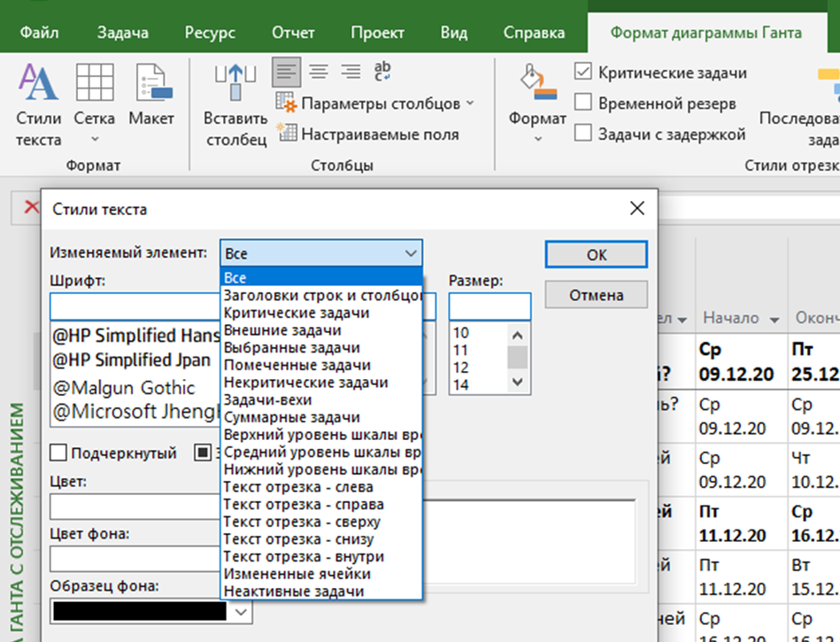
Task: Open Начало column filter arrow
Action: click(x=774, y=320)
